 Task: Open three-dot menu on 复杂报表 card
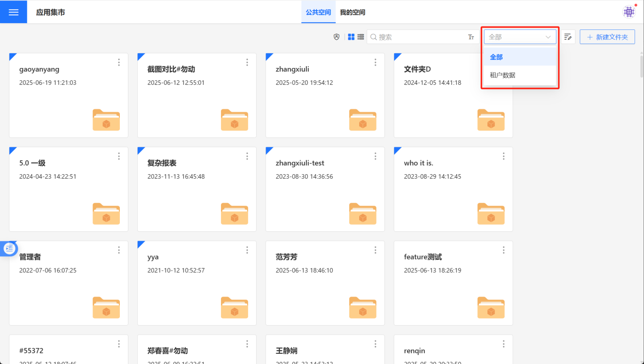click(247, 156)
